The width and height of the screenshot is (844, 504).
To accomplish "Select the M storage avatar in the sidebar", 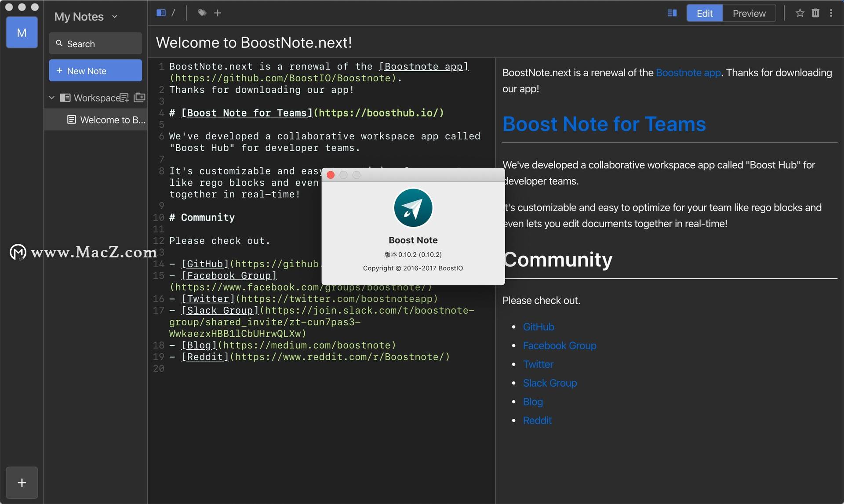I will [x=22, y=33].
